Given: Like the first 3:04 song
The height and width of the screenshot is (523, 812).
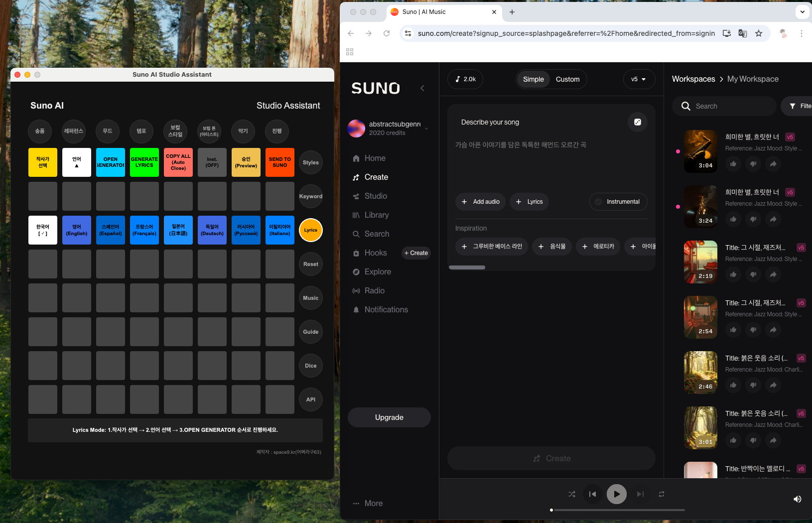Looking at the screenshot, I should 733,164.
